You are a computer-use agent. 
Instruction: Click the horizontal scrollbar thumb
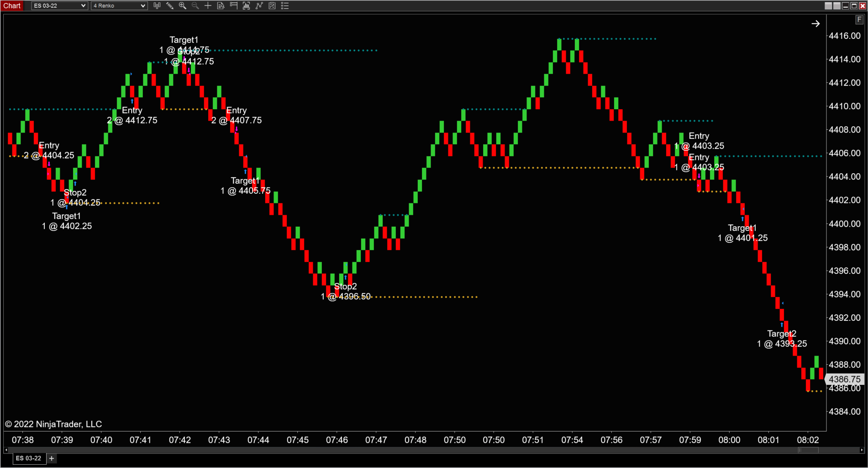(808, 450)
